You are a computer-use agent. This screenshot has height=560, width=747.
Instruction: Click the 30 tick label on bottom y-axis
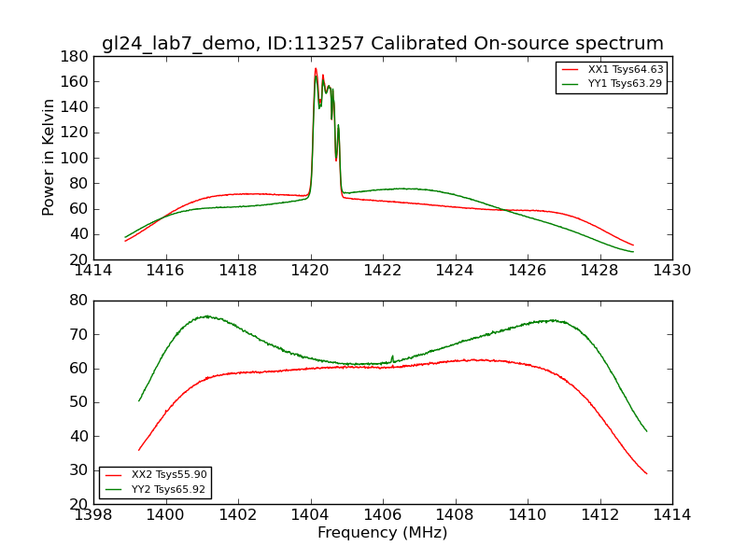point(78,470)
